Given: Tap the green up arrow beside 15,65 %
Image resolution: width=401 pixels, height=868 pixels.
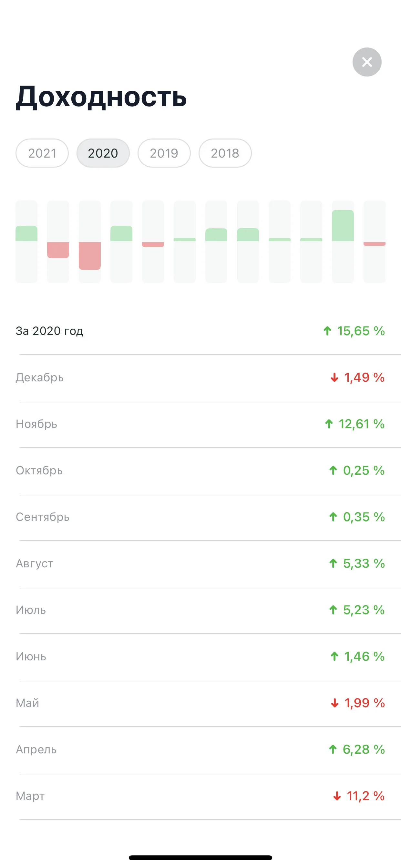Looking at the screenshot, I should pos(327,331).
